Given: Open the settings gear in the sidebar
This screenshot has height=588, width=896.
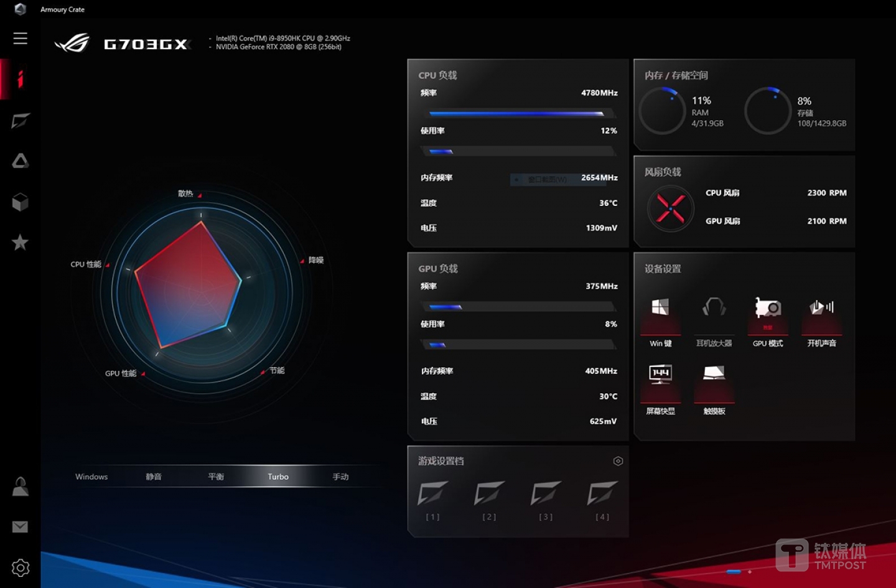Looking at the screenshot, I should point(20,567).
